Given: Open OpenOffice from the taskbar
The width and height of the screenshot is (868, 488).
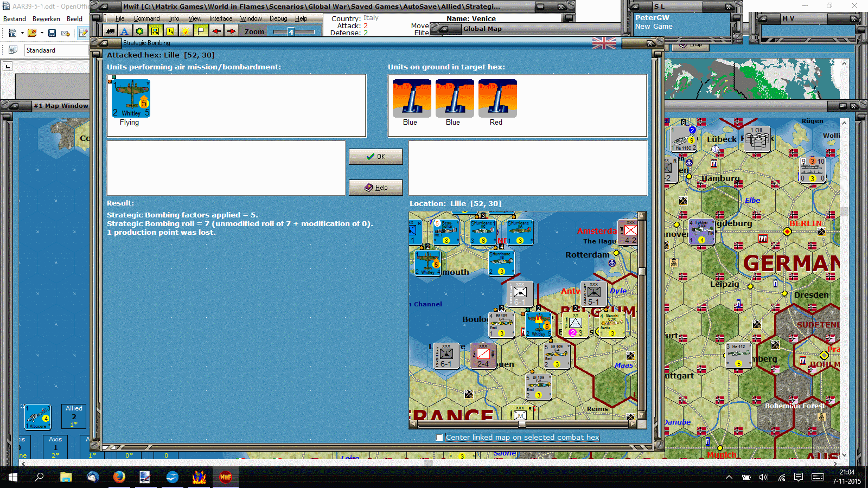Looking at the screenshot, I should 173,477.
